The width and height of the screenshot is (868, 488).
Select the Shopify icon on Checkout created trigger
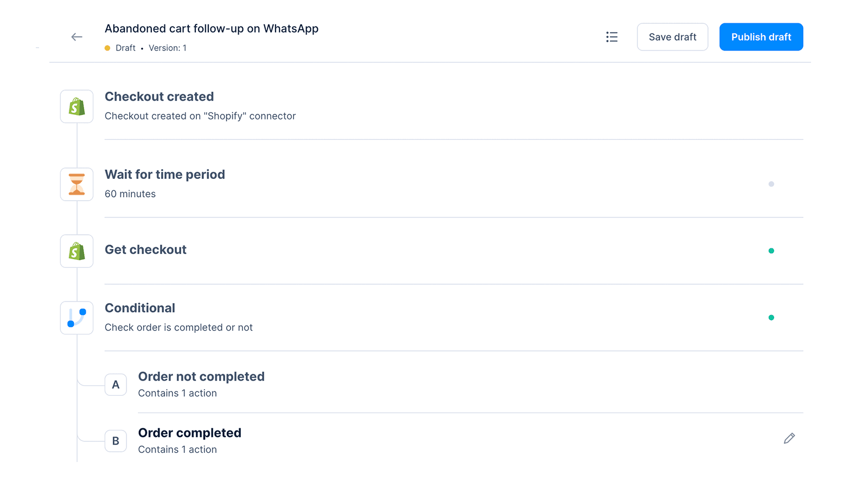(76, 106)
